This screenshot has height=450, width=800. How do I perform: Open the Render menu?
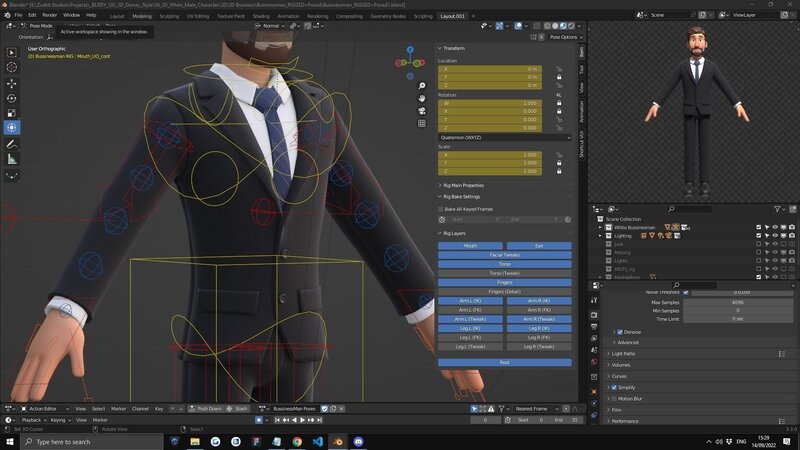pyautogui.click(x=49, y=16)
